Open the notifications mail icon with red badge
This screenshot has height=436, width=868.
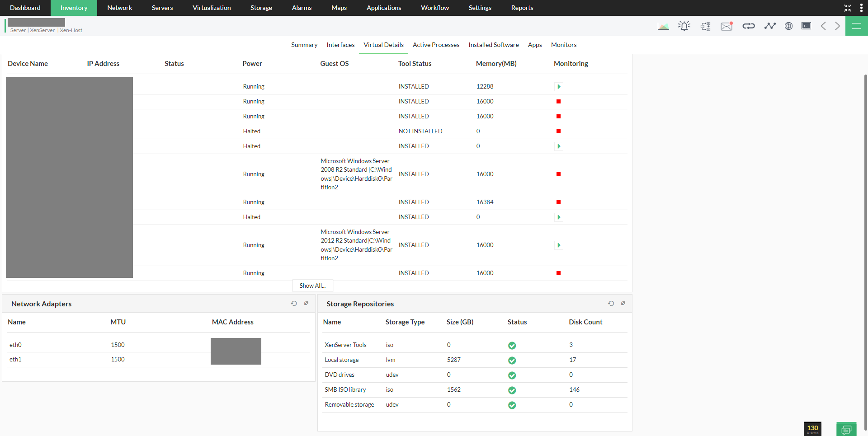coord(726,26)
